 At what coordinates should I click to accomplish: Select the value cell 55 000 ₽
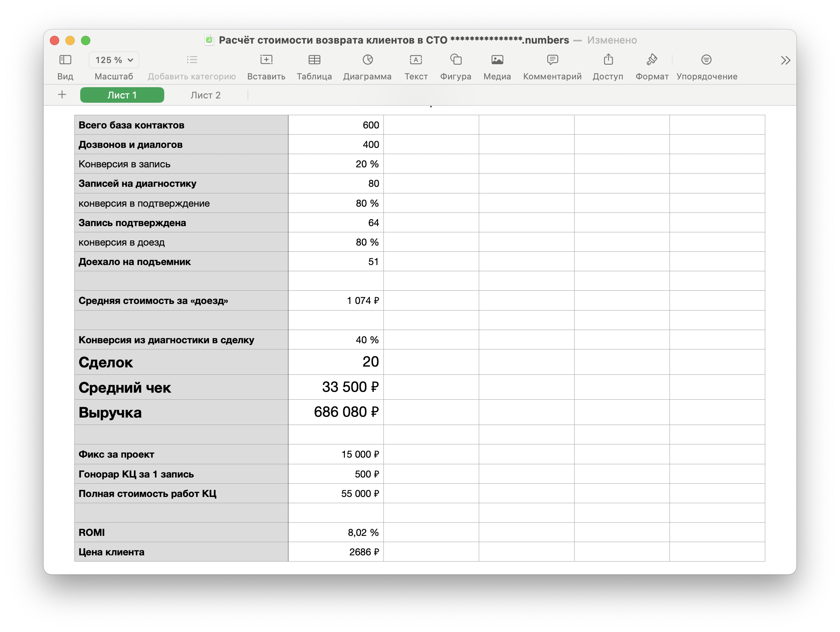click(336, 493)
